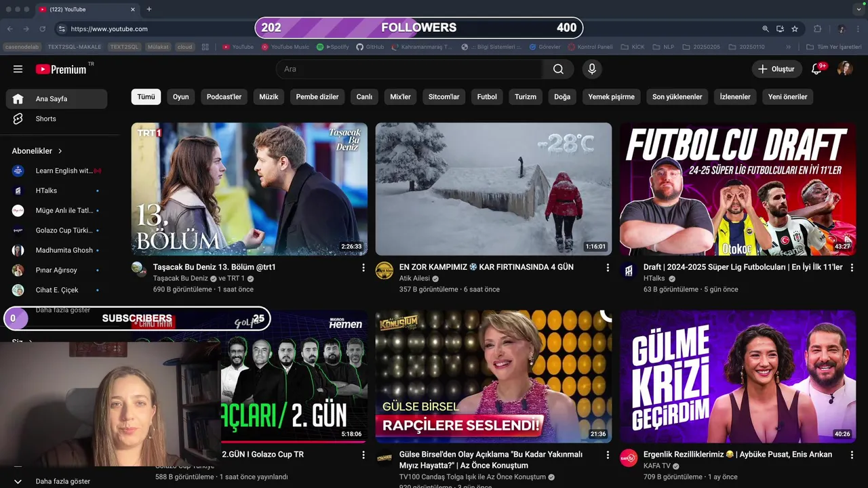Open Müge Anlı ile Tatl... subscription

[x=57, y=211]
